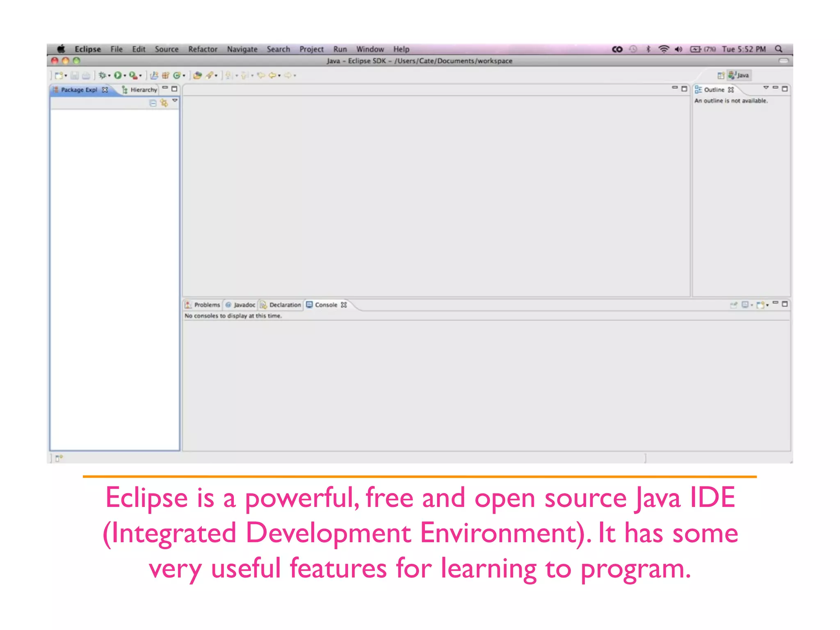Select the Java perspective button
This screenshot has width=840, height=630.
(x=739, y=75)
